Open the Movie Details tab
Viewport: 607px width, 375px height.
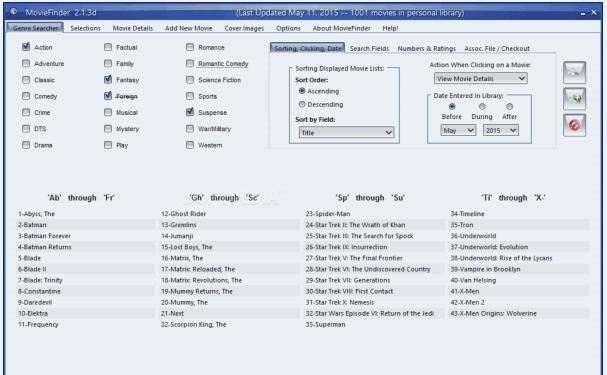coord(133,28)
